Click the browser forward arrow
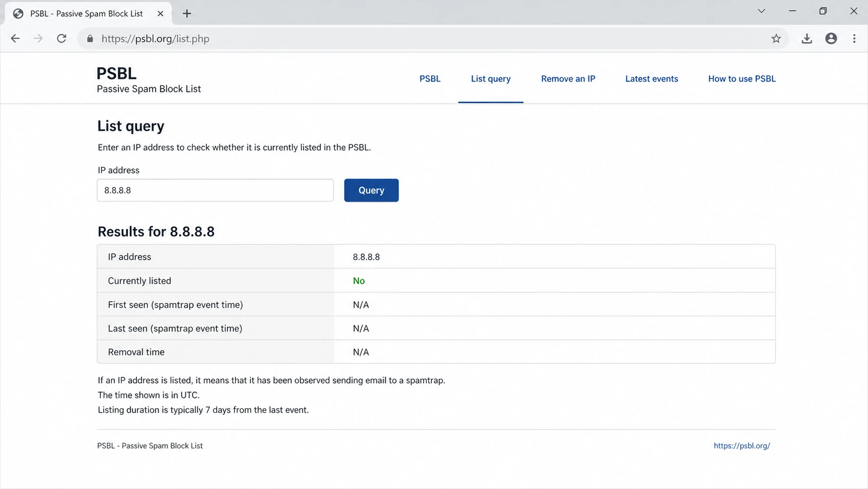Screen dimensions: 868x489 [38, 38]
